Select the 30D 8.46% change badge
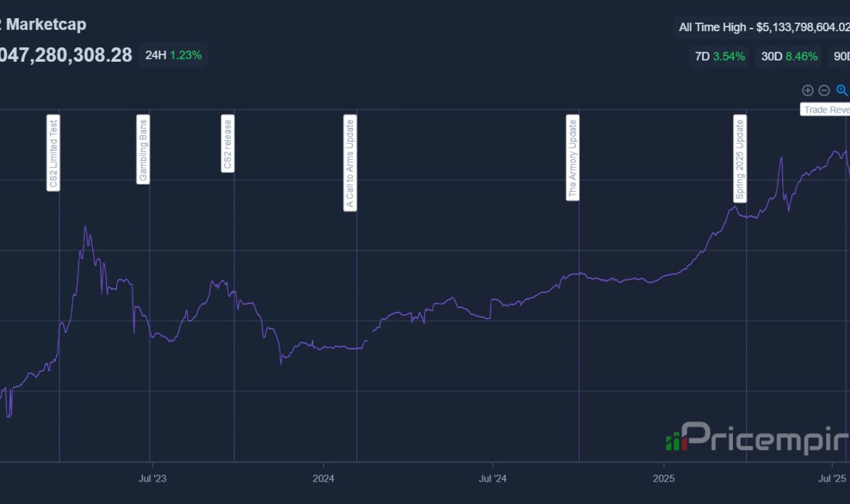The height and width of the screenshot is (504, 850). (x=788, y=56)
